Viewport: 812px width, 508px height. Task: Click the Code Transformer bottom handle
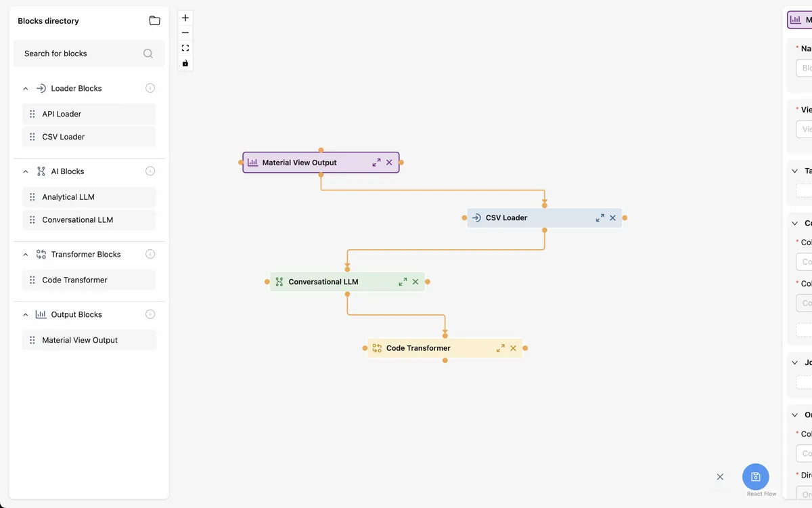445,360
